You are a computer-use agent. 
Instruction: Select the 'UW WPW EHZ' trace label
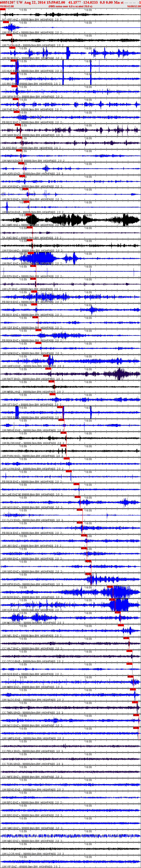(11, 584)
